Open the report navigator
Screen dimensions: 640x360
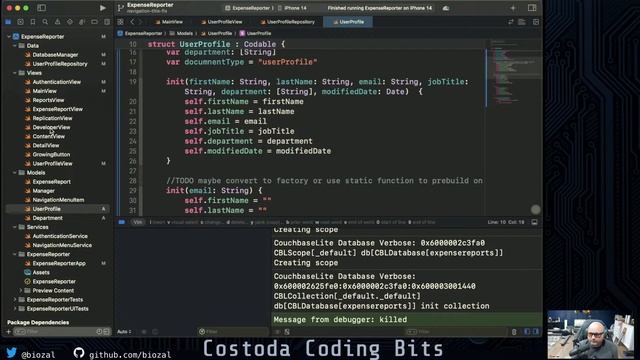click(107, 22)
